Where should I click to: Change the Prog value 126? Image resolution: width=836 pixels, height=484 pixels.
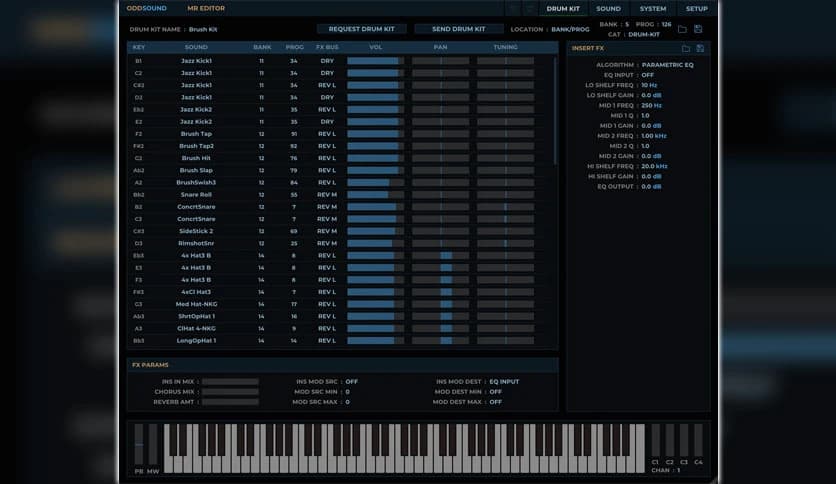coord(666,25)
